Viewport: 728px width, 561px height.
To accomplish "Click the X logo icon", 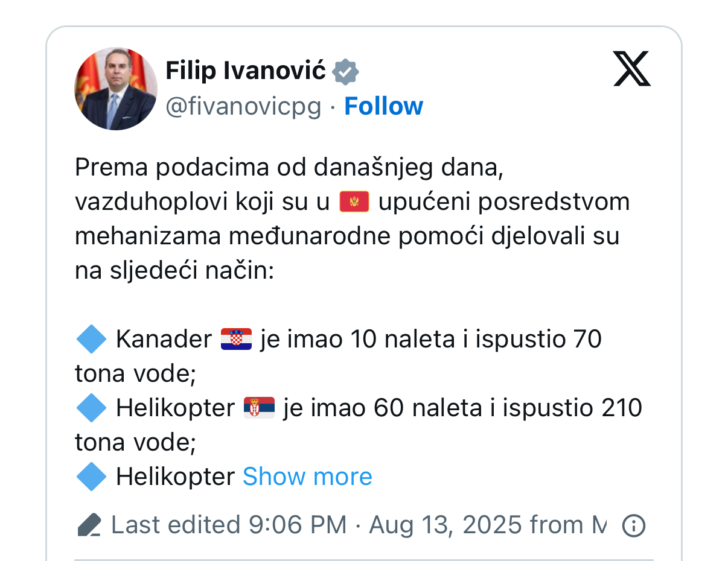I will (x=632, y=69).
